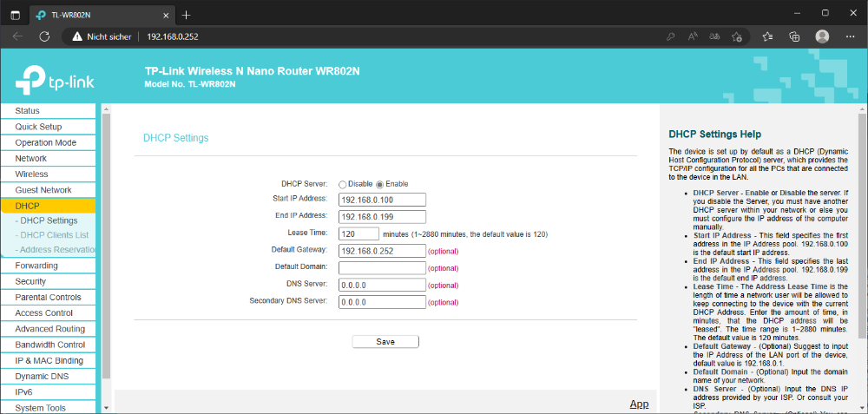Click the DHCP Settings page title
This screenshot has height=414, width=868.
tap(176, 138)
